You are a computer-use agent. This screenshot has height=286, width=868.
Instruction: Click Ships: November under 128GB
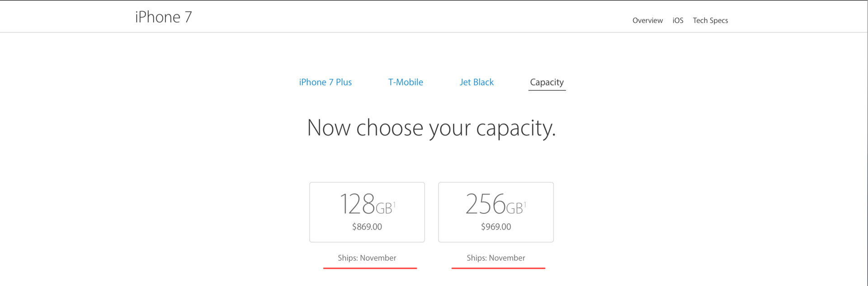point(367,258)
